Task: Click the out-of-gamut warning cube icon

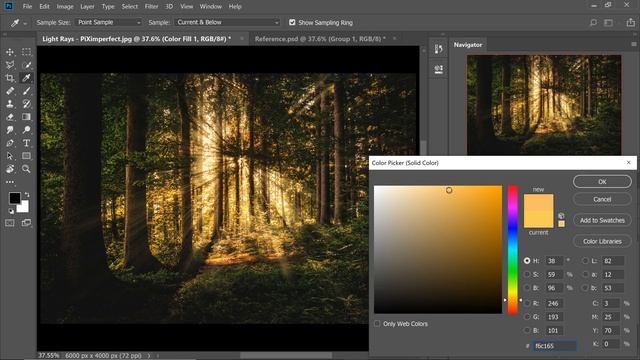Action: click(x=562, y=216)
